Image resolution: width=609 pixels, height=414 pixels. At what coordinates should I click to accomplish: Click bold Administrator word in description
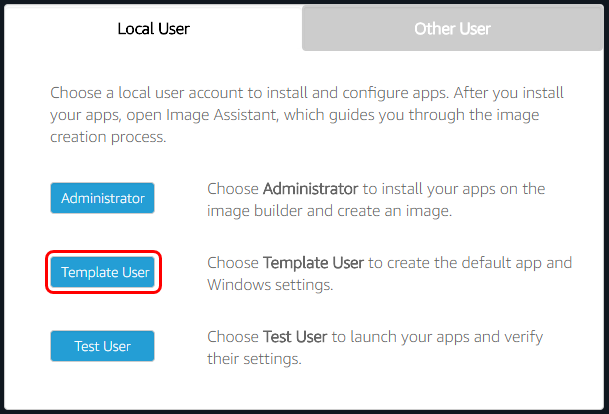point(310,189)
